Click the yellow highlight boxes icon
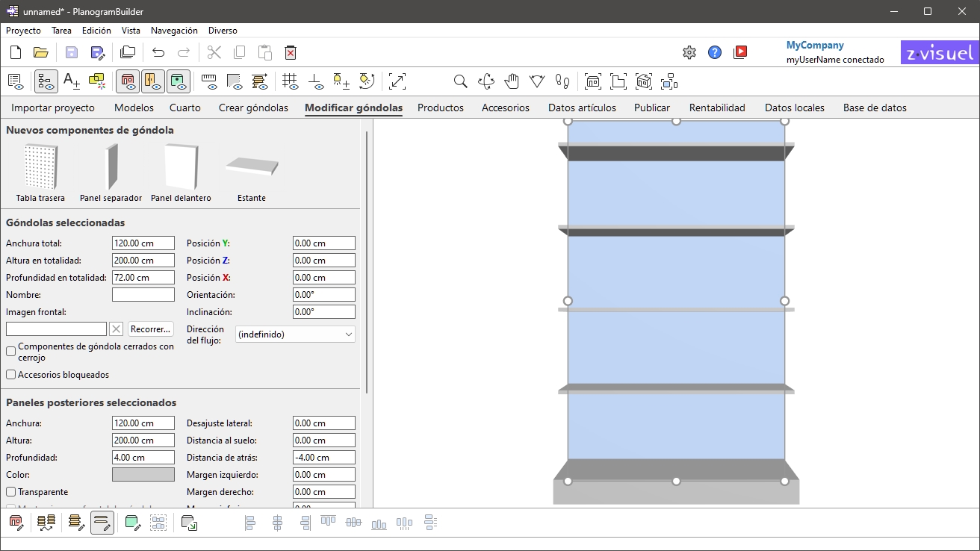Screen dimensions: 980x551 [x=97, y=81]
